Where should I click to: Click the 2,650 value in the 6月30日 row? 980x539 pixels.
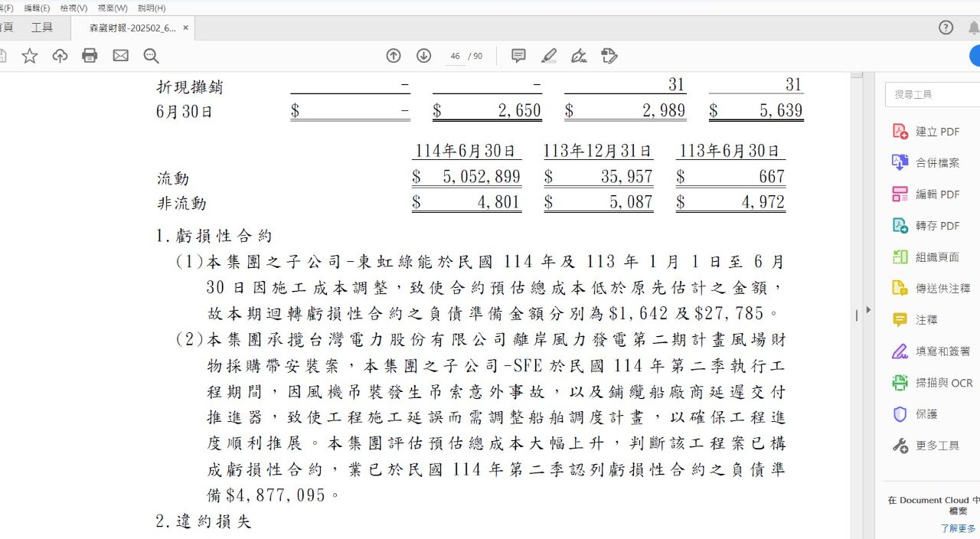tap(520, 111)
